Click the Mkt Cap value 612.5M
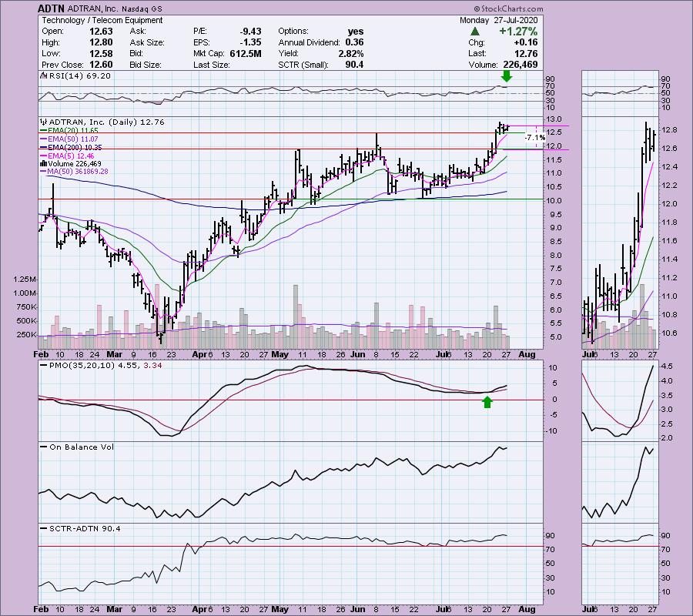The image size is (693, 616). coord(246,53)
